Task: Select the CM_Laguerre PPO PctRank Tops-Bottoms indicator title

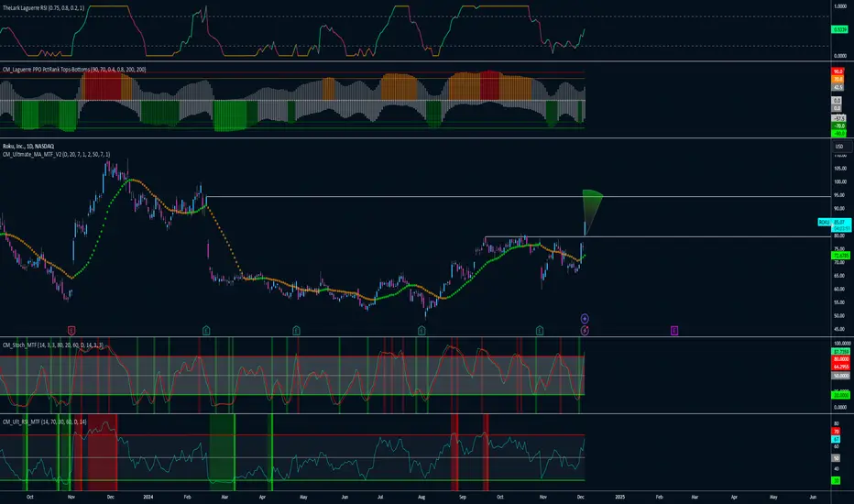Action: 74,70
